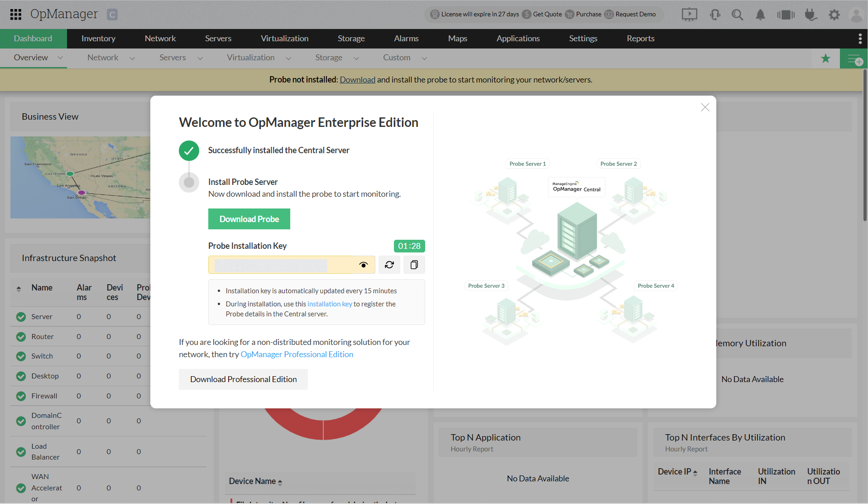Click the license expiry icon
The image size is (868, 504).
435,14
